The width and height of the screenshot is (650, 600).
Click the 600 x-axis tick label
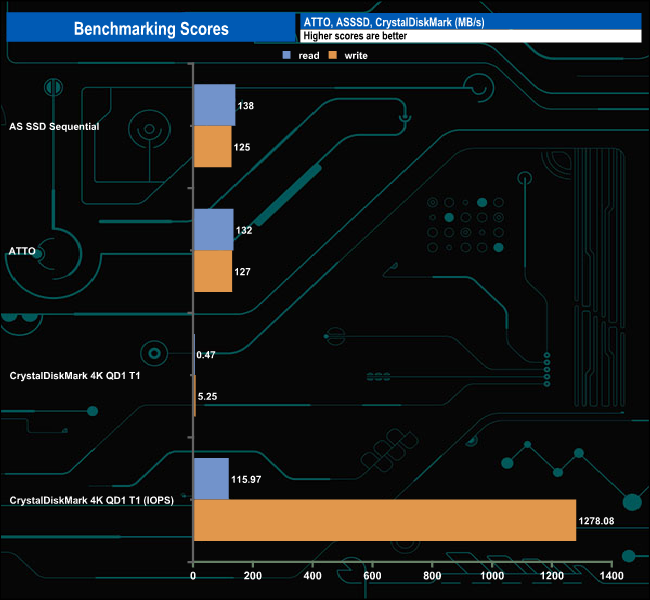(x=372, y=577)
